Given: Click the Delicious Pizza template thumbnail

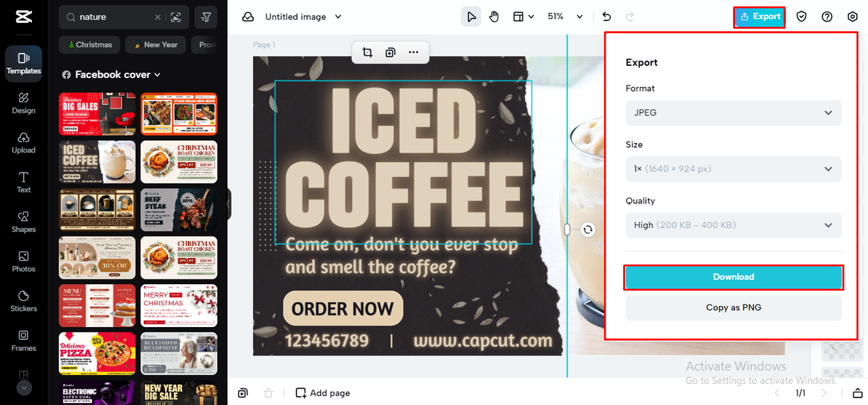Looking at the screenshot, I should coord(98,353).
